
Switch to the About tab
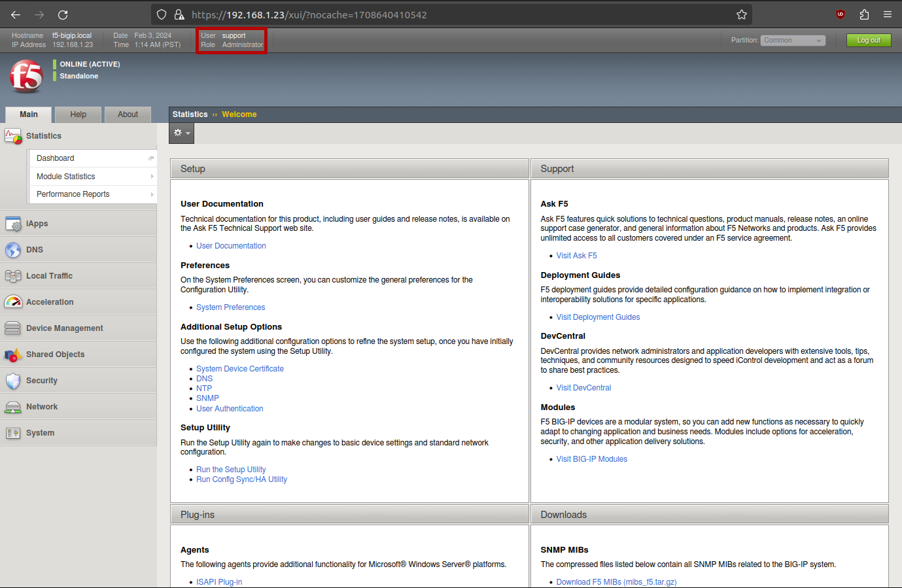coord(128,114)
